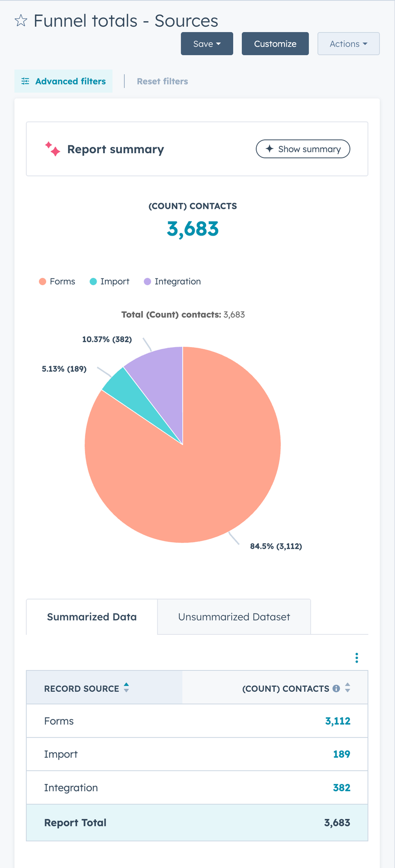Click the Show summary button

click(x=303, y=149)
